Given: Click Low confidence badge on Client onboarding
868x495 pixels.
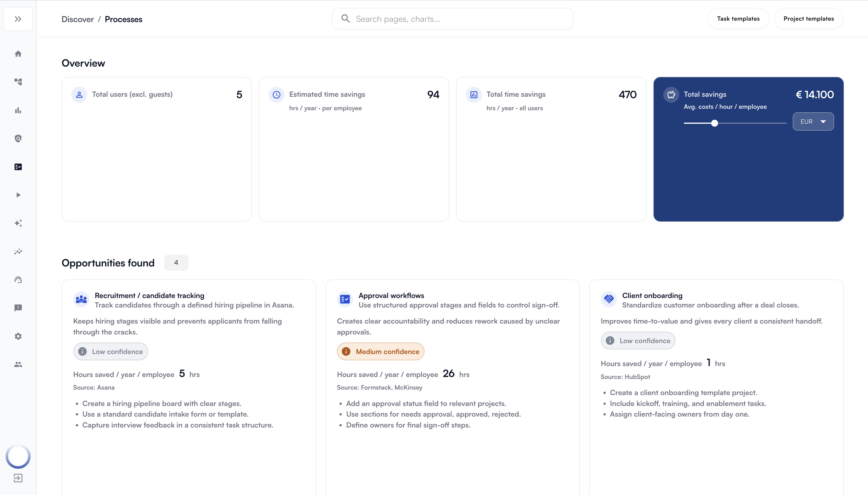Looking at the screenshot, I should pyautogui.click(x=638, y=341).
